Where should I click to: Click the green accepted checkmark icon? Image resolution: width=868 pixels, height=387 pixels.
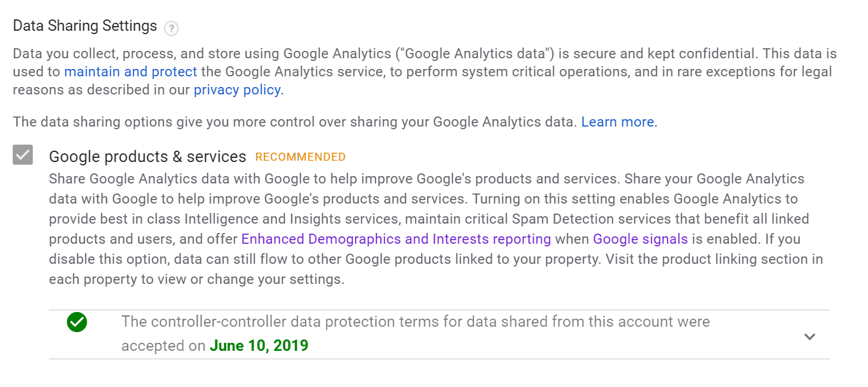[x=77, y=322]
